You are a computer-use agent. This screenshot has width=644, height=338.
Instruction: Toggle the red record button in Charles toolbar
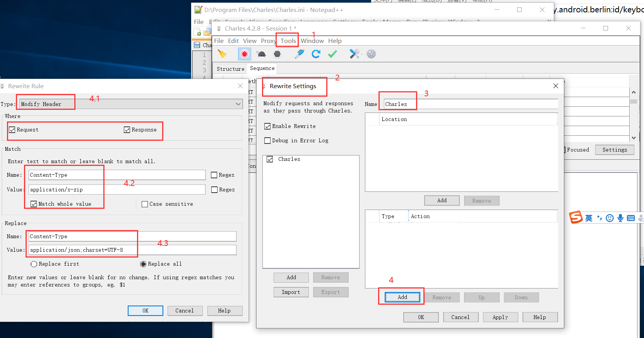[x=244, y=54]
